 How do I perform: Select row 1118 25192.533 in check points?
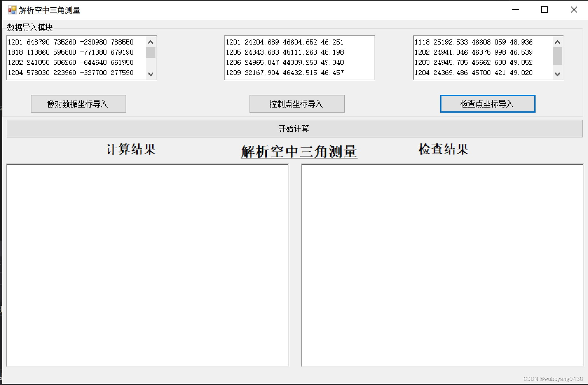click(474, 42)
